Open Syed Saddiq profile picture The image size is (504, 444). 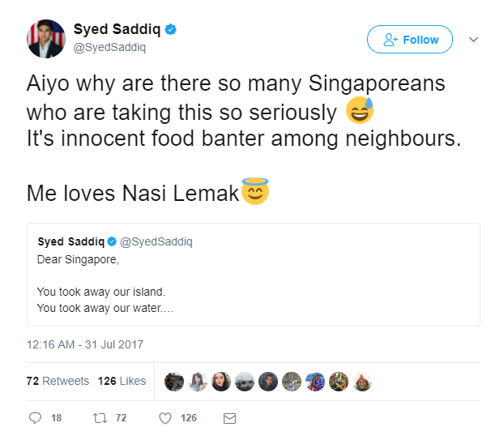pos(46,39)
